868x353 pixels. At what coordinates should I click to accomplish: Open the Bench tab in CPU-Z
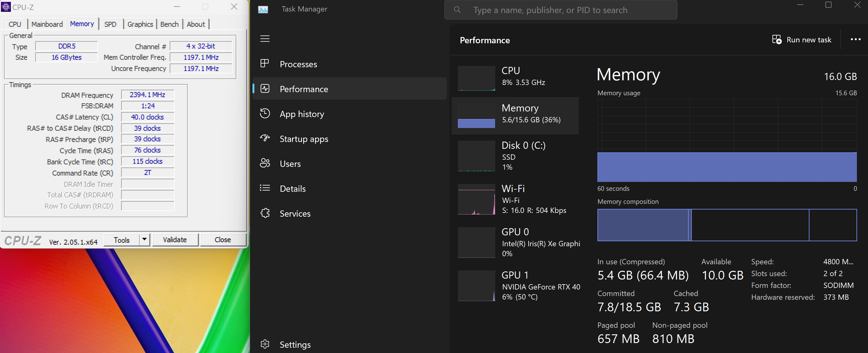point(169,24)
